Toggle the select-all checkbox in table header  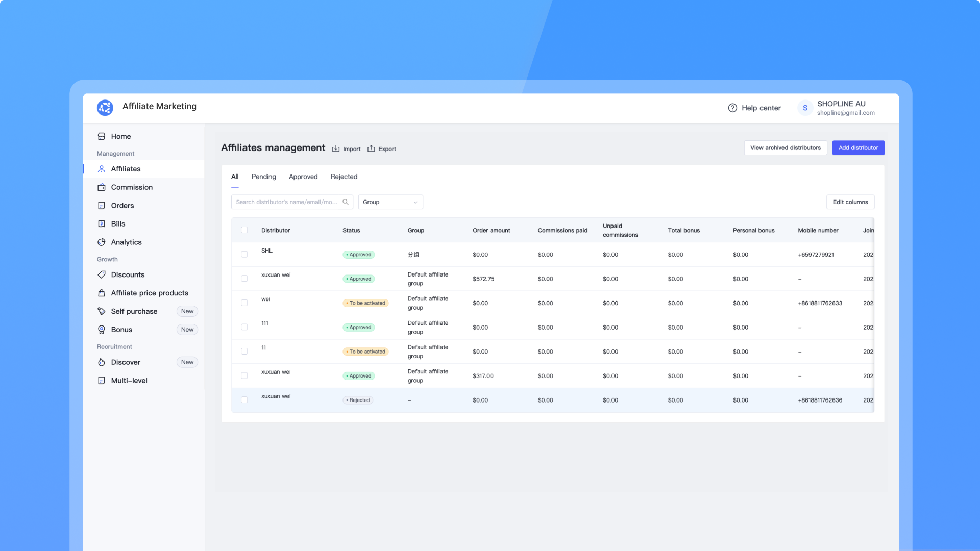(x=244, y=230)
